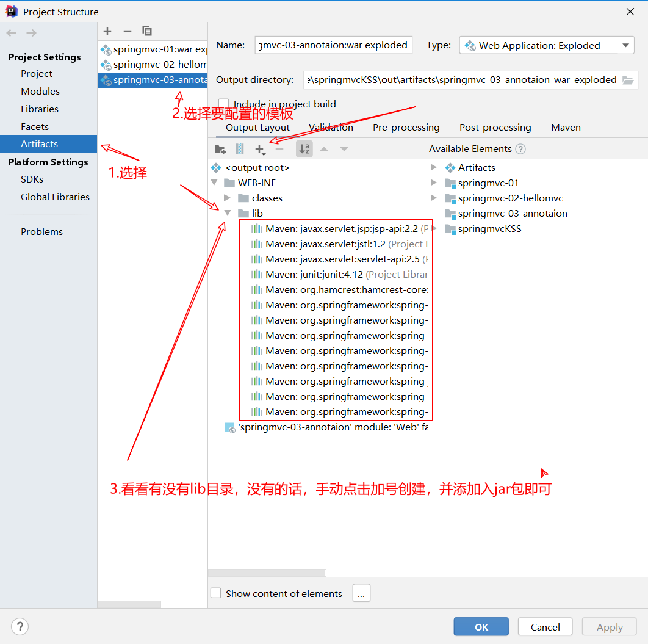Viewport: 648px width, 644px height.
Task: Click the artifact Name input field
Action: [334, 45]
